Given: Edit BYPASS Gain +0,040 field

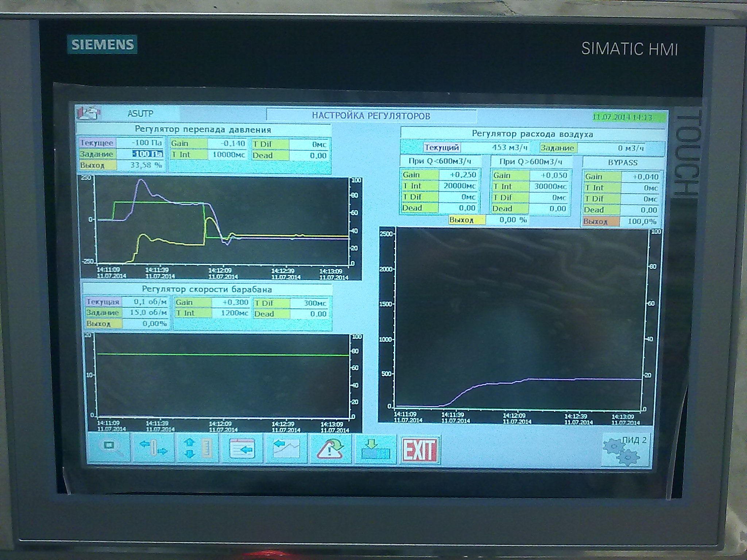Looking at the screenshot, I should coord(641,177).
